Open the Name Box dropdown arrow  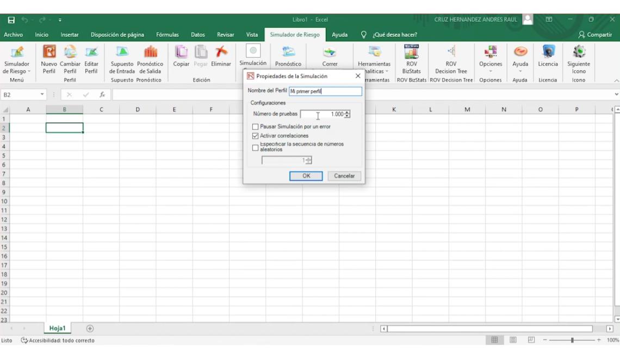point(42,95)
